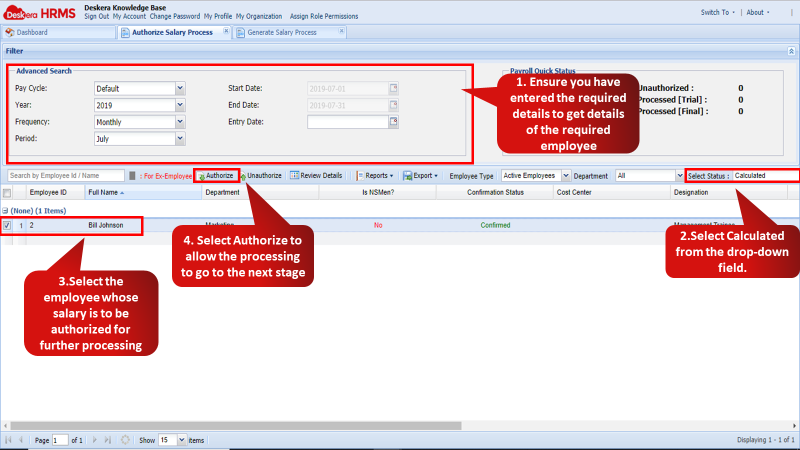Focus the Search by Employee Id / Name field

tap(66, 176)
